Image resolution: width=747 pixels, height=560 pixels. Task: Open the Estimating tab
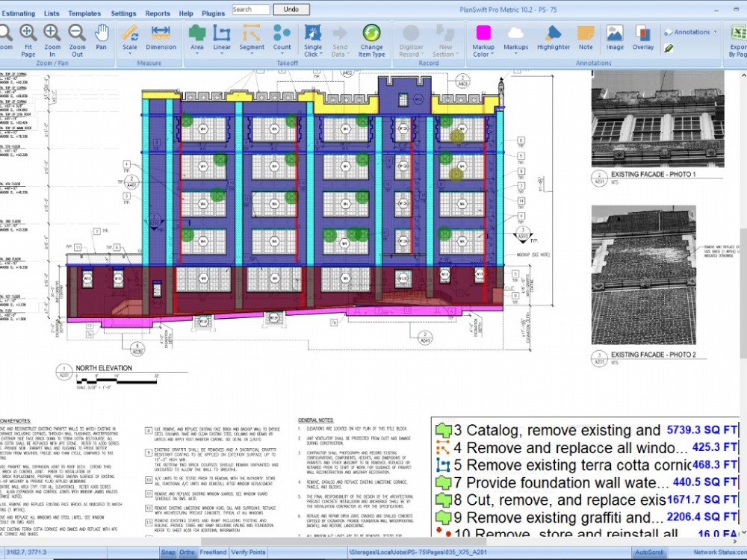point(18,13)
